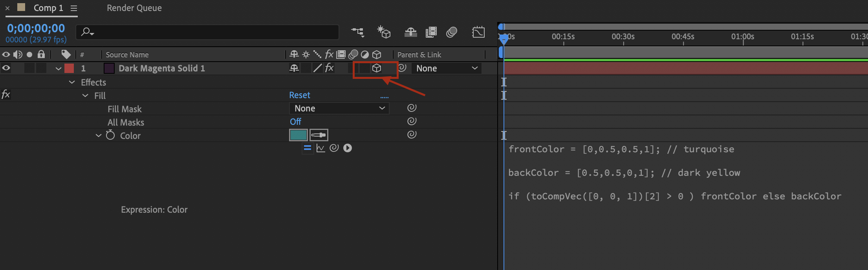The height and width of the screenshot is (270, 868).
Task: Toggle 3D layer cube on Dark Magenta Solid 1
Action: (377, 68)
